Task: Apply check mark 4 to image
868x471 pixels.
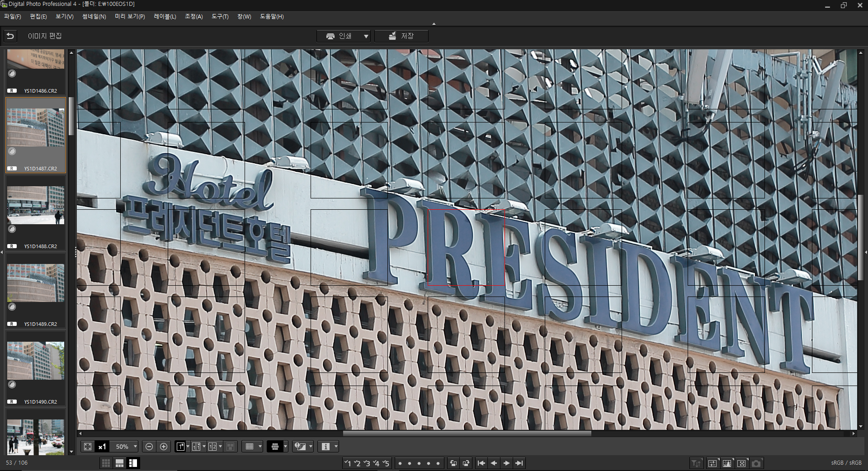Action: tap(376, 463)
